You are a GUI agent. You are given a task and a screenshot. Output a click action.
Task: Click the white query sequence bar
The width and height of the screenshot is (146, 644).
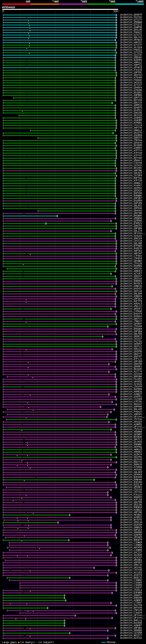(x=60, y=10)
